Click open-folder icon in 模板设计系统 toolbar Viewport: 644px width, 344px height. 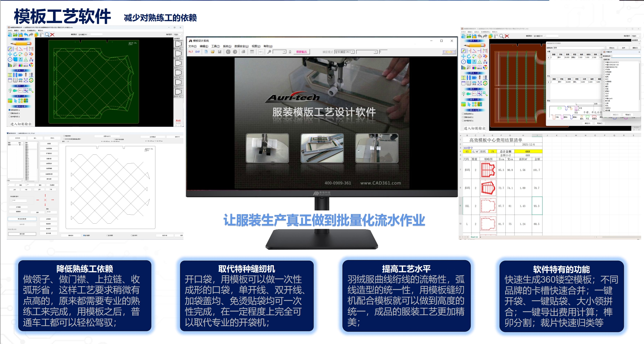213,52
